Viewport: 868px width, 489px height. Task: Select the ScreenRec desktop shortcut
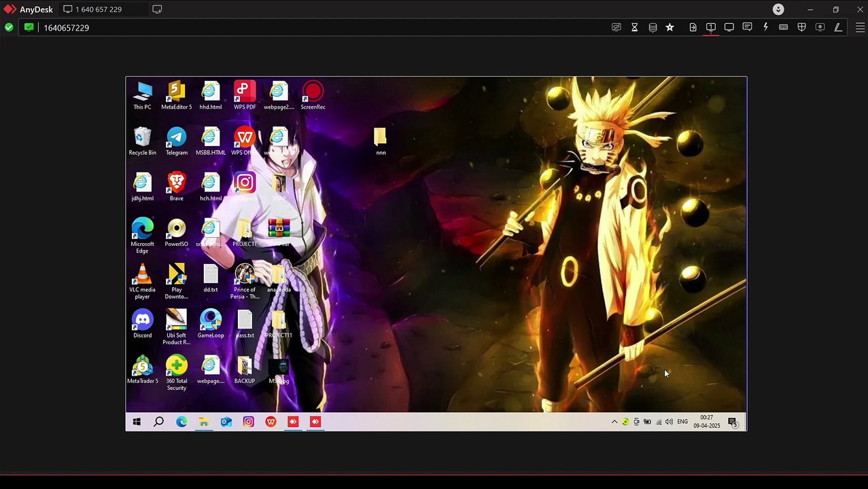pyautogui.click(x=313, y=96)
